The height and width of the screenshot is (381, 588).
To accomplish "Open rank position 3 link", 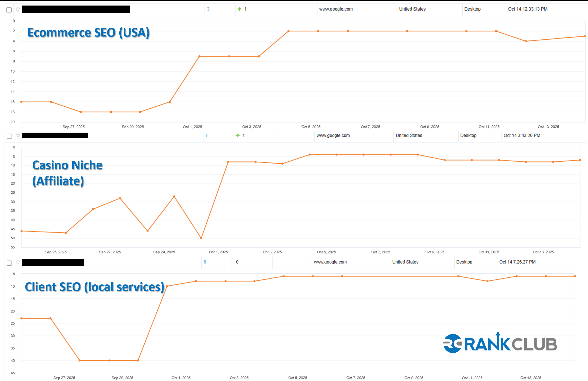I will [208, 9].
